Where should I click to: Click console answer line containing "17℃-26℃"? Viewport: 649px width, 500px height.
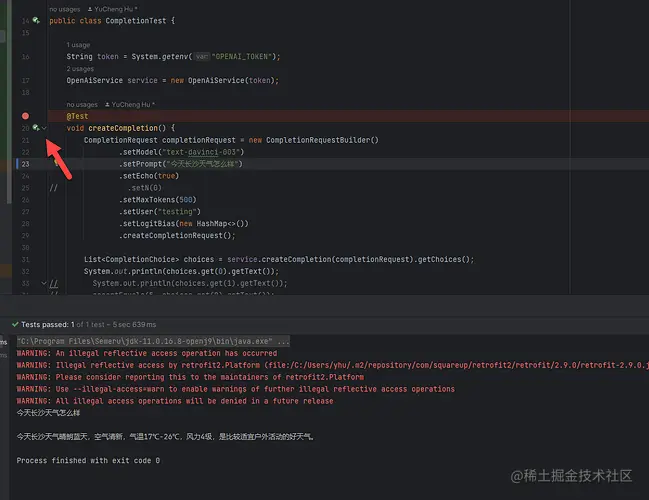pos(165,437)
